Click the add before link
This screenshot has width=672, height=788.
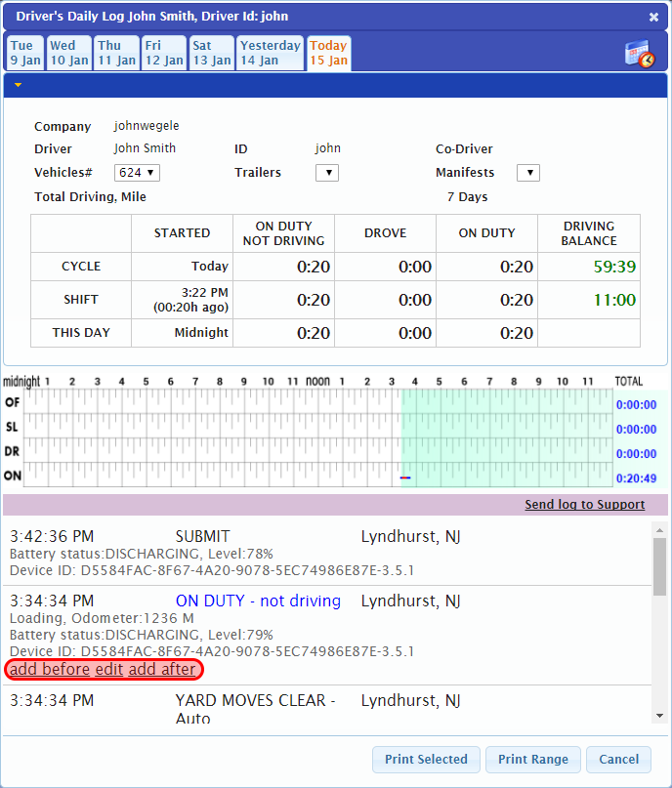(x=50, y=670)
